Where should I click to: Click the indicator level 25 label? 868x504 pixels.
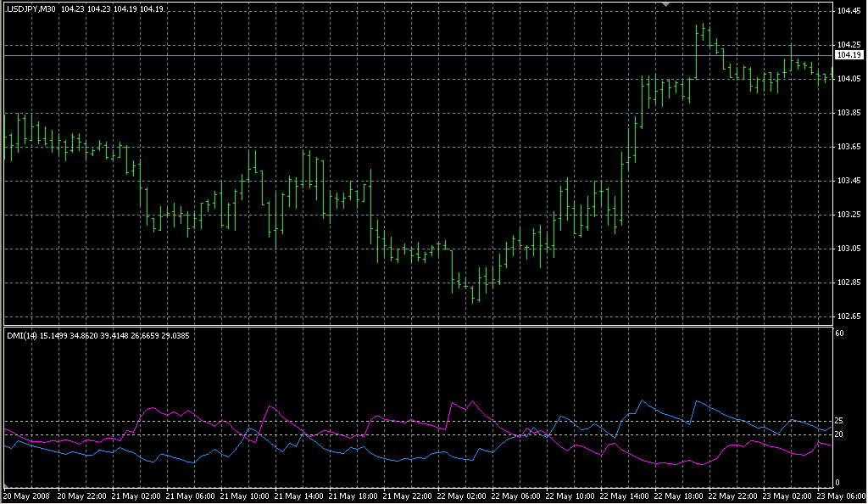pyautogui.click(x=838, y=421)
